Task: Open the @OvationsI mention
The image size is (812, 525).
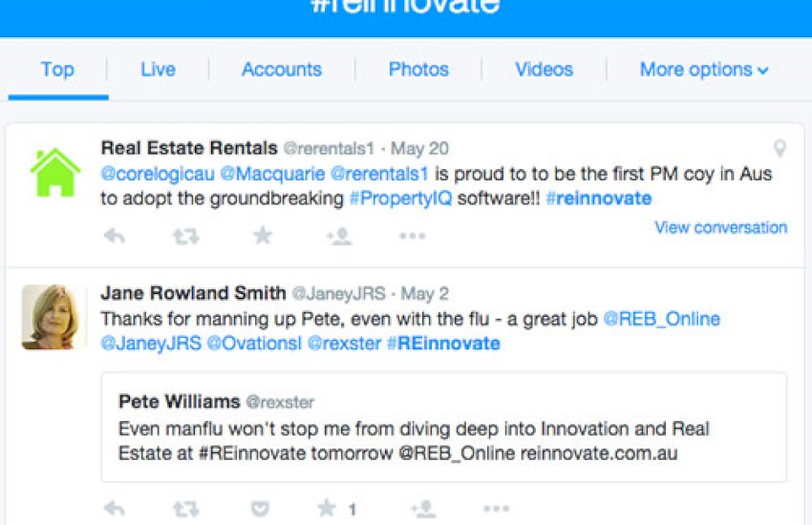Action: 254,344
